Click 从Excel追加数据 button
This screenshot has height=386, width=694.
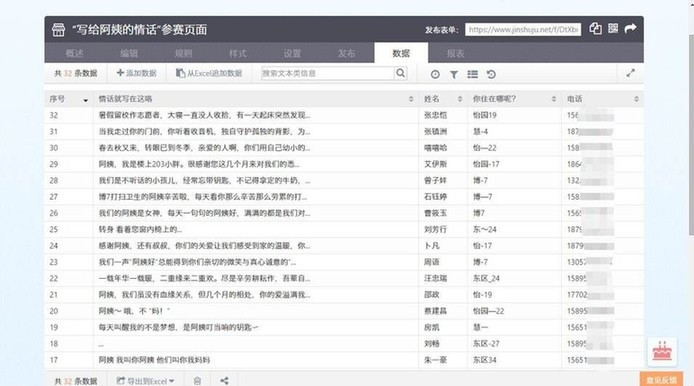[x=209, y=73]
